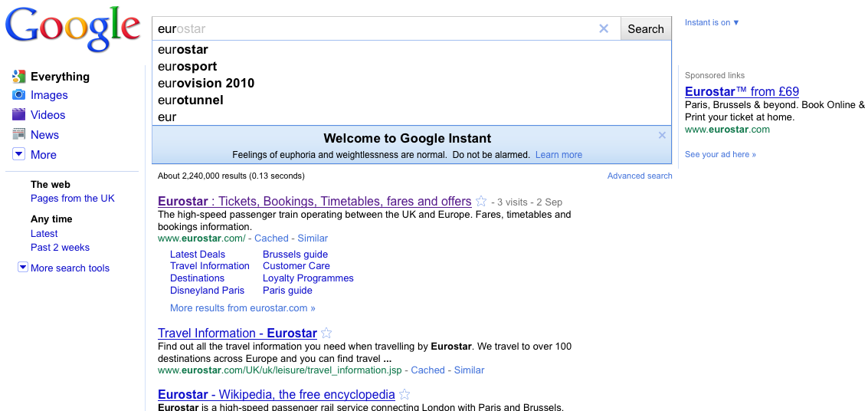This screenshot has height=411, width=868.
Task: Click the Google logo
Action: (73, 29)
